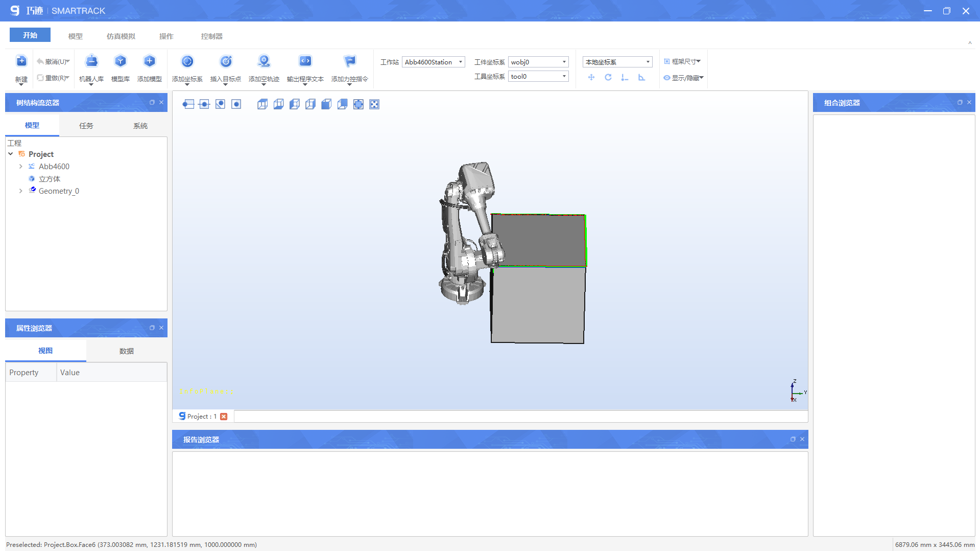Open the 工件坐标系 wobj0 dropdown
Viewport: 980px width, 551px height.
tap(539, 62)
